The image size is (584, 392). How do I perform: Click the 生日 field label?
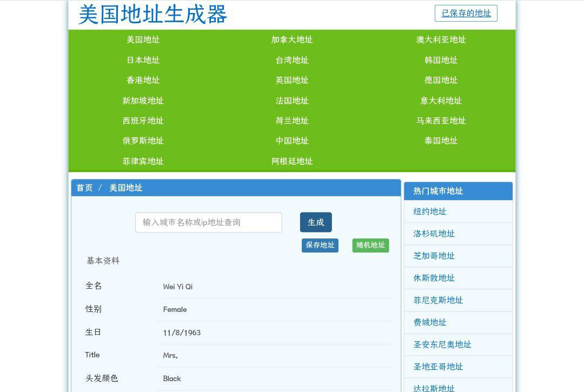click(93, 332)
